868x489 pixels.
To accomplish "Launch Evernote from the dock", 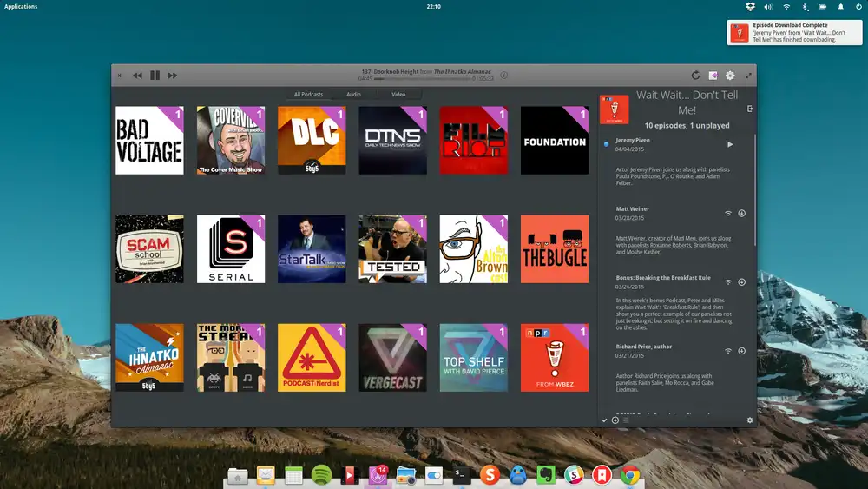I will pos(546,475).
